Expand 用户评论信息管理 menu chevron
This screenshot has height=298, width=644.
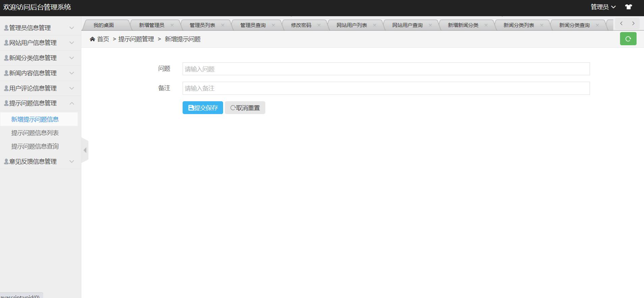pyautogui.click(x=72, y=88)
